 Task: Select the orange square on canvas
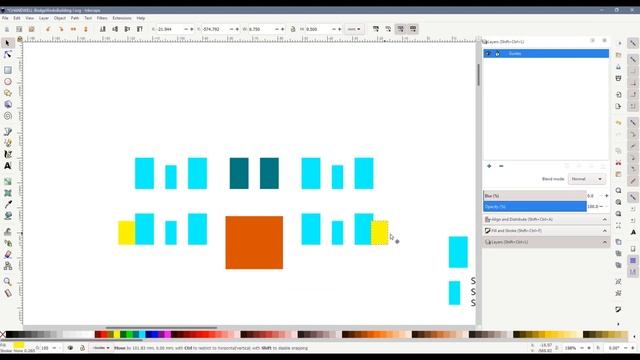254,242
